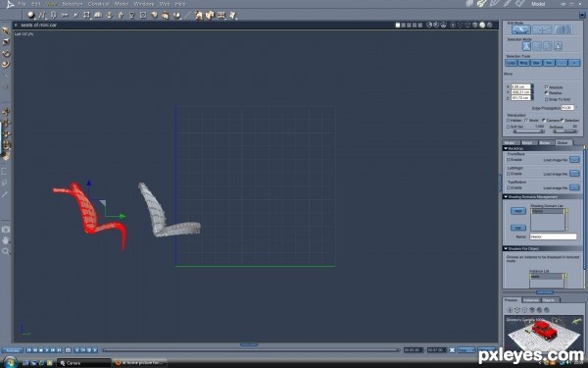Switch to the Instances tab
The height and width of the screenshot is (368, 588).
click(x=531, y=300)
